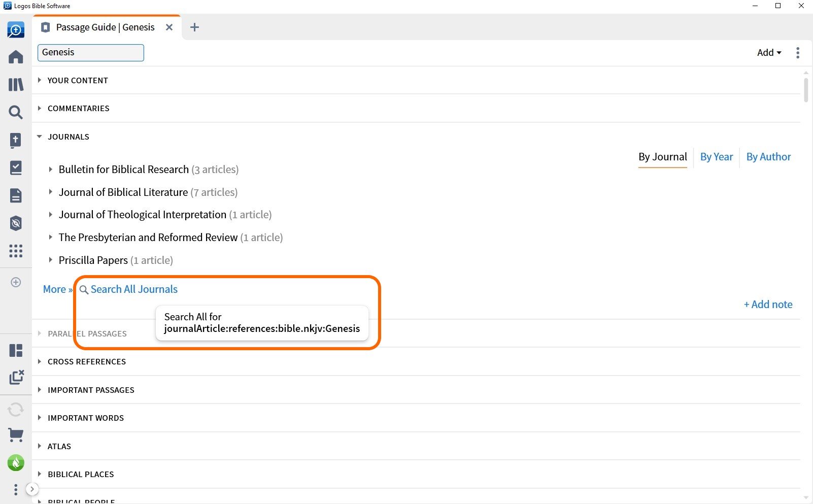Open the shopping cart store icon
The height and width of the screenshot is (504, 813).
point(16,435)
